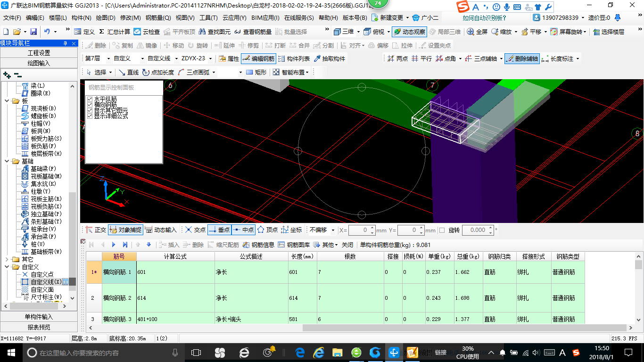Click 全屏 full screen view icon
This screenshot has height=362, width=644.
(477, 32)
